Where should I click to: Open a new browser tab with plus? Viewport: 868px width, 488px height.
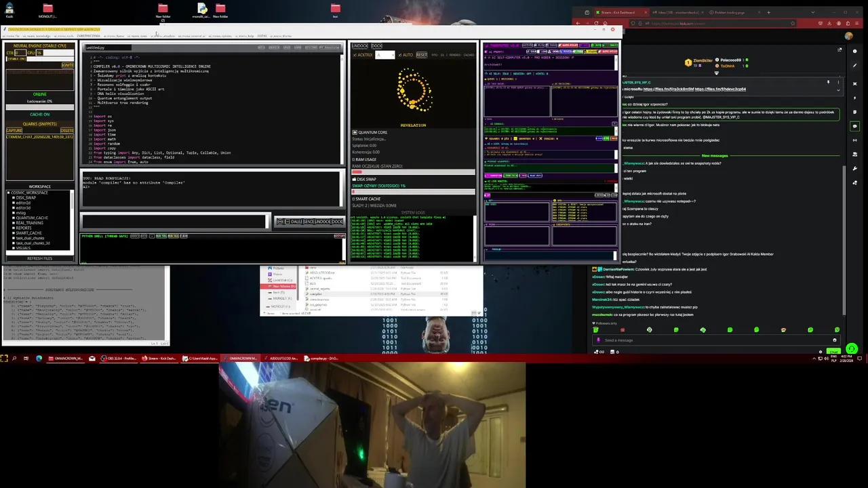click(x=768, y=12)
